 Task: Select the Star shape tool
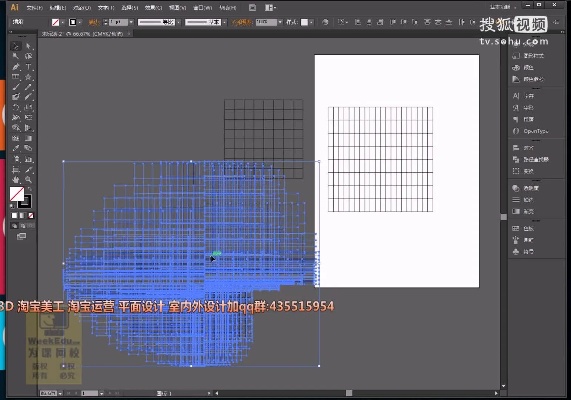pyautogui.click(x=28, y=77)
